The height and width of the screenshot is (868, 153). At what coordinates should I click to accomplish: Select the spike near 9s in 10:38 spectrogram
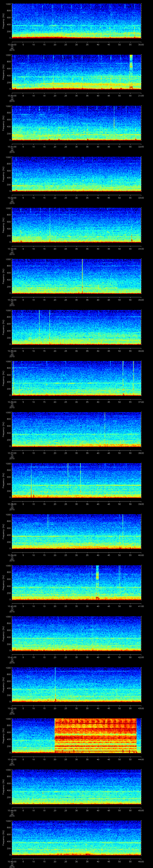pyautogui.click(x=31, y=480)
